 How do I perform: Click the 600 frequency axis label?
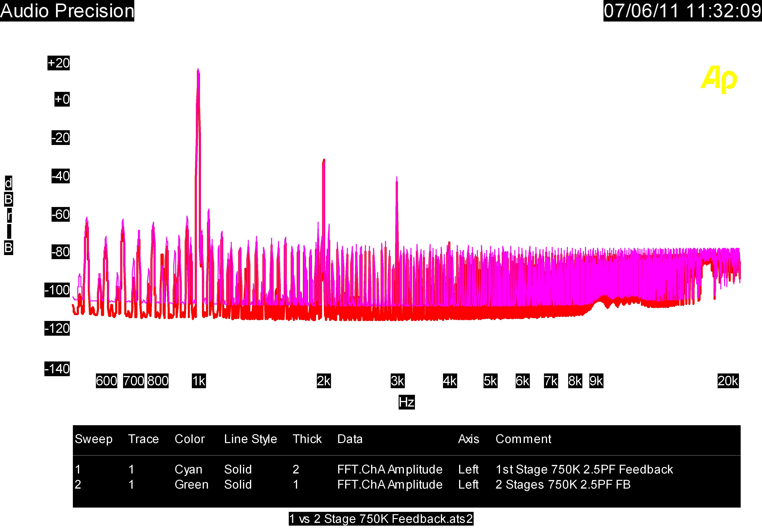(x=107, y=381)
